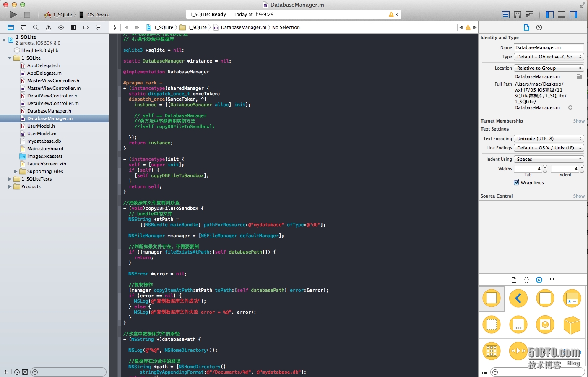Collapse the 1_SQLite group folder
The height and width of the screenshot is (377, 588).
[10, 58]
